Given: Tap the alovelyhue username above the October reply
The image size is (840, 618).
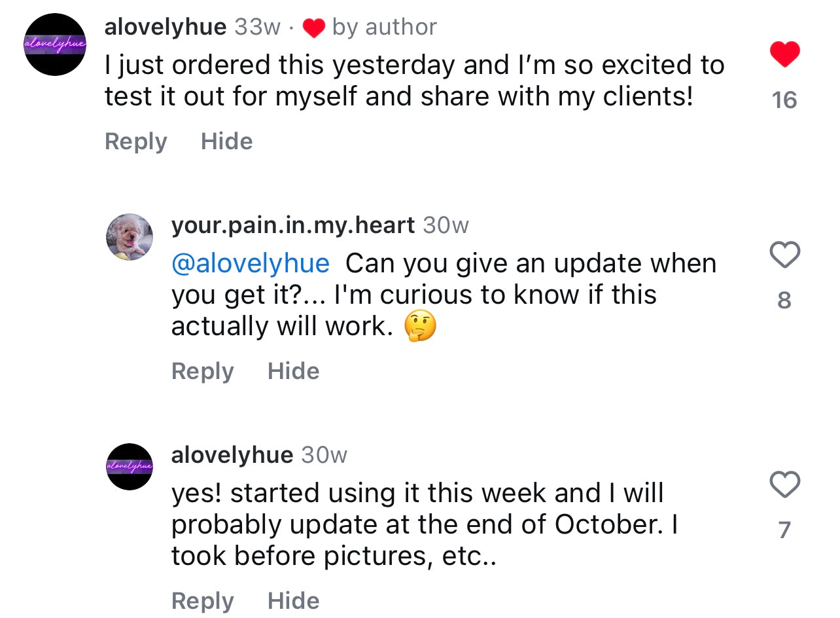Looking at the screenshot, I should [x=232, y=455].
